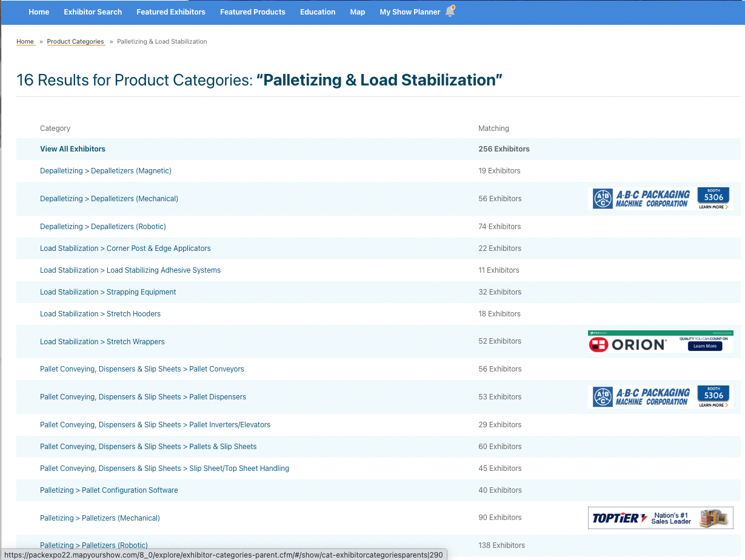Image resolution: width=745 pixels, height=560 pixels.
Task: Click the 60 Exhibitors count
Action: pyautogui.click(x=500, y=446)
